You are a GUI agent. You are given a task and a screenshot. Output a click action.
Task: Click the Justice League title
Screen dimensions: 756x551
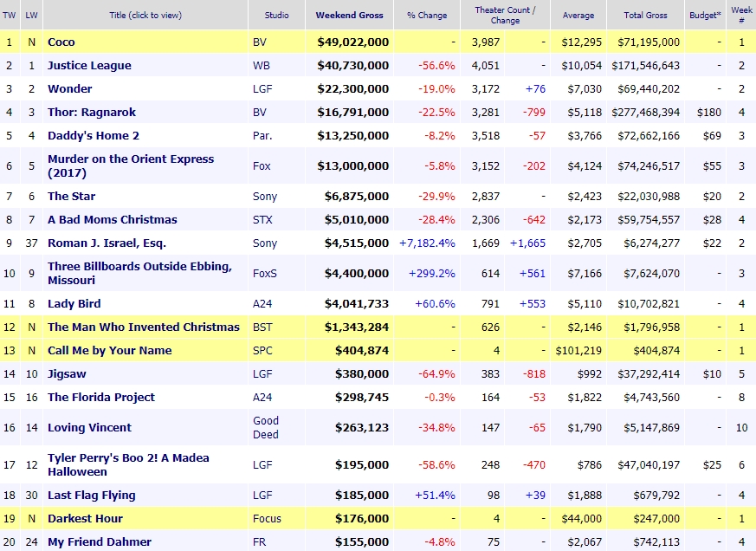click(x=89, y=65)
